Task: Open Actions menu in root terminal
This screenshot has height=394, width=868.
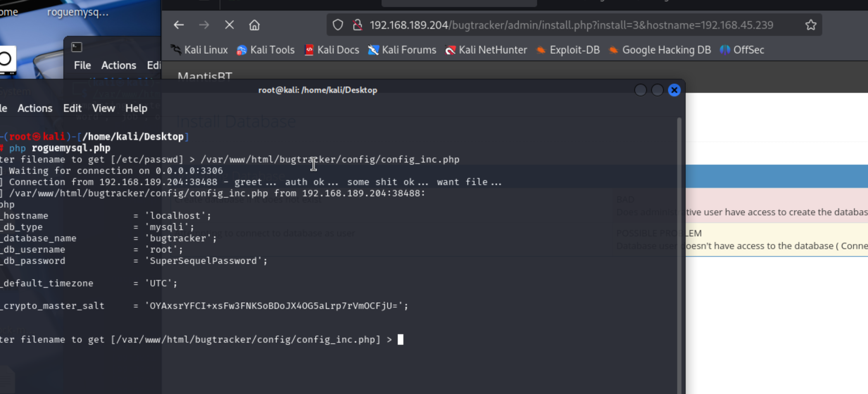Action: (35, 108)
